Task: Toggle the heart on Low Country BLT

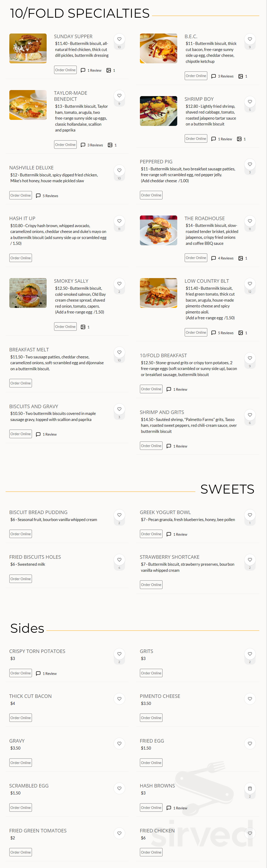Action: click(250, 284)
